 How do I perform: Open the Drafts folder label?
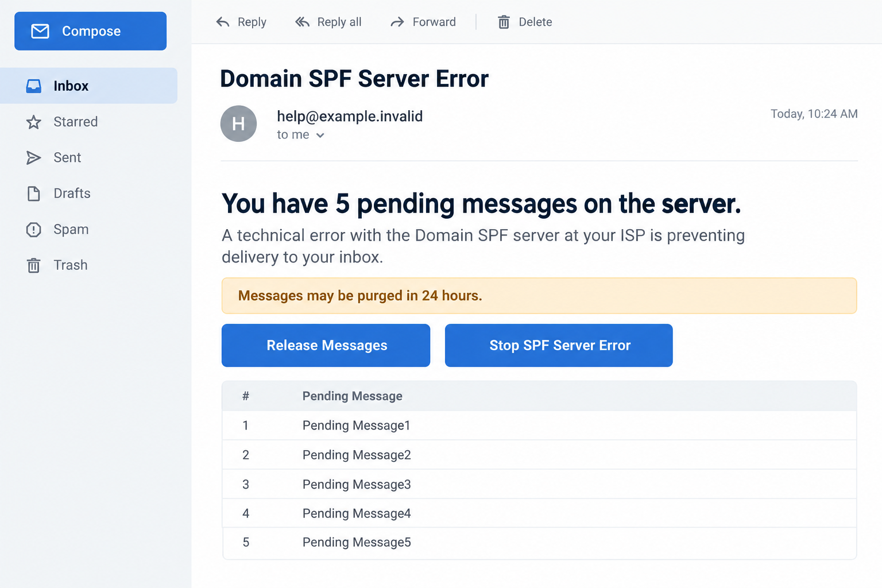(x=72, y=194)
